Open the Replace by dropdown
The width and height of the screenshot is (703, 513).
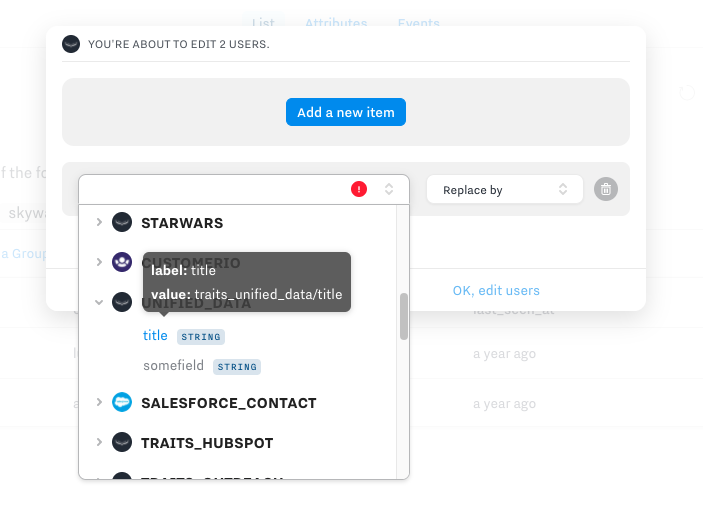click(505, 190)
